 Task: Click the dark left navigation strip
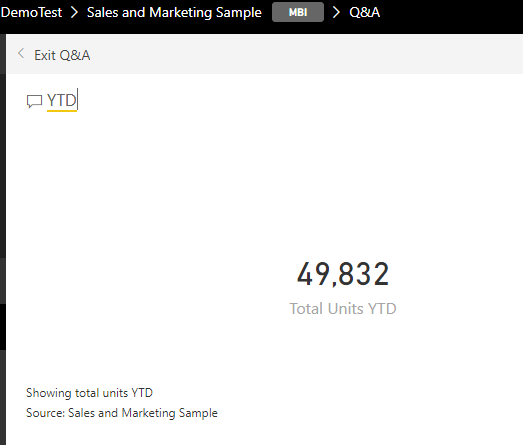[x=3, y=234]
